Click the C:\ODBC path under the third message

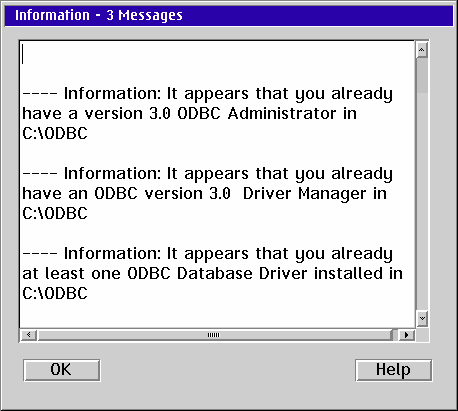click(x=55, y=293)
